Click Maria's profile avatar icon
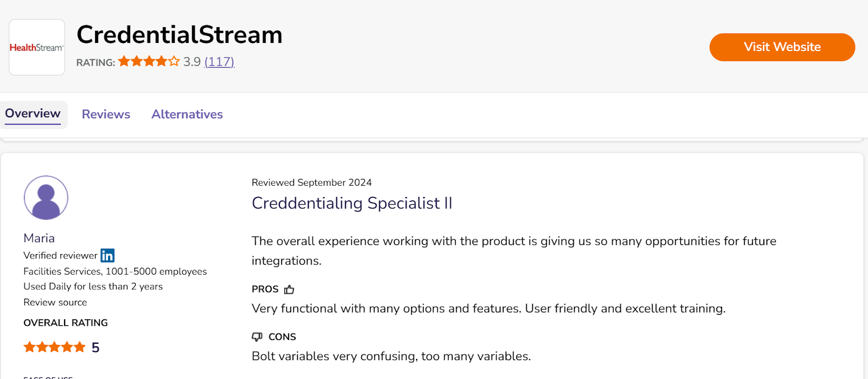Image resolution: width=868 pixels, height=379 pixels. click(x=46, y=198)
